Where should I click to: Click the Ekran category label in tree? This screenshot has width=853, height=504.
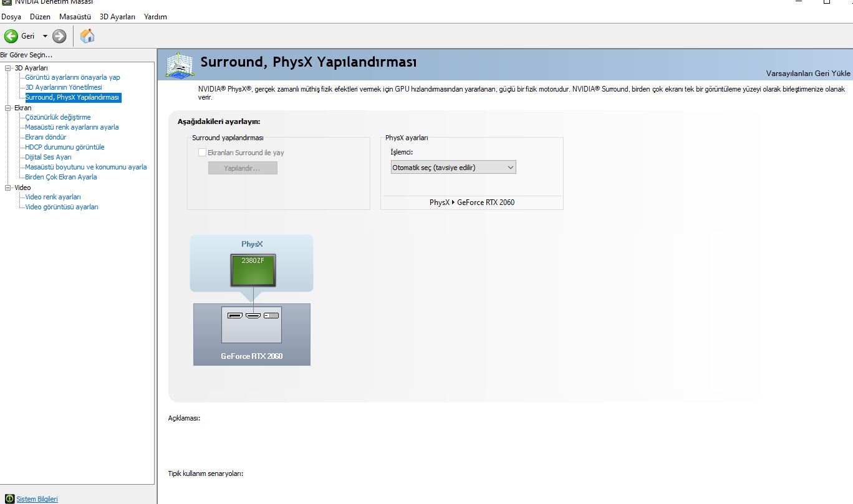[x=23, y=108]
